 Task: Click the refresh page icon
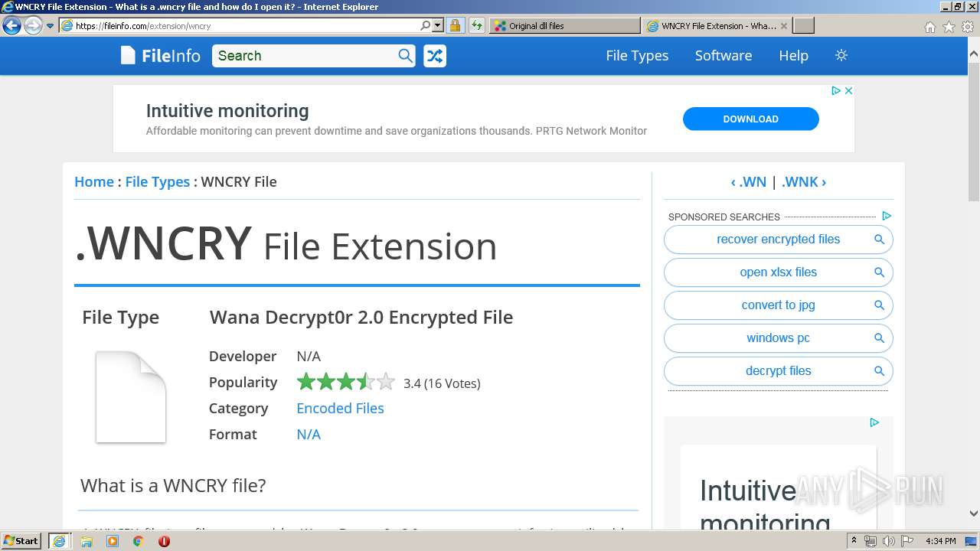476,26
